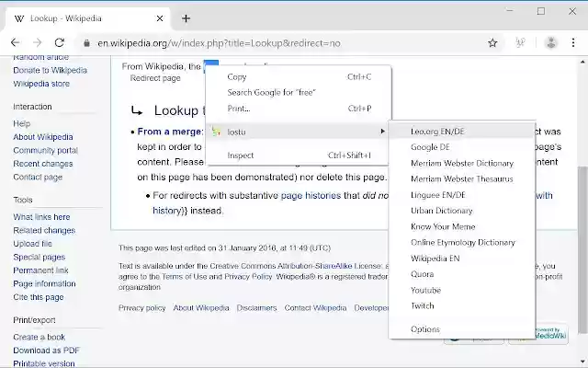
Task: Click the browser back arrow
Action: [16, 43]
